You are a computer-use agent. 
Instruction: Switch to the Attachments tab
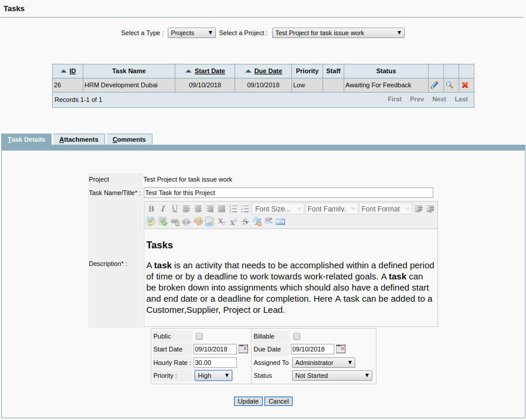[x=79, y=139]
